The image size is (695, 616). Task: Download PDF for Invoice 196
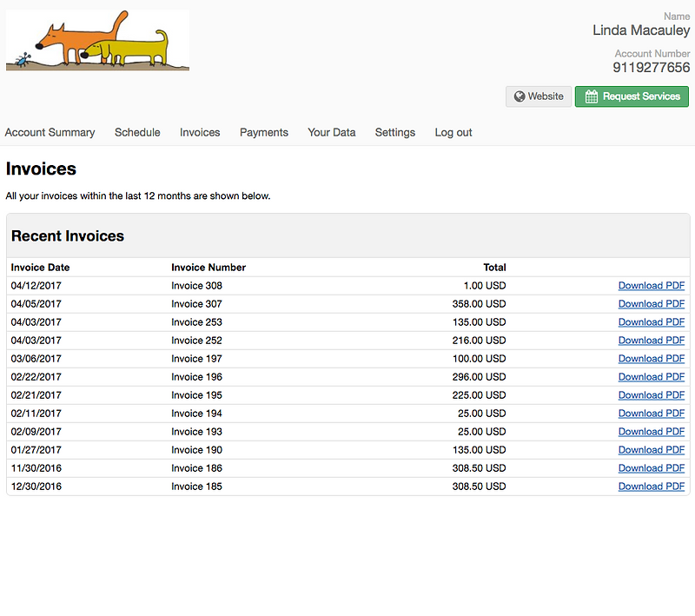[652, 377]
